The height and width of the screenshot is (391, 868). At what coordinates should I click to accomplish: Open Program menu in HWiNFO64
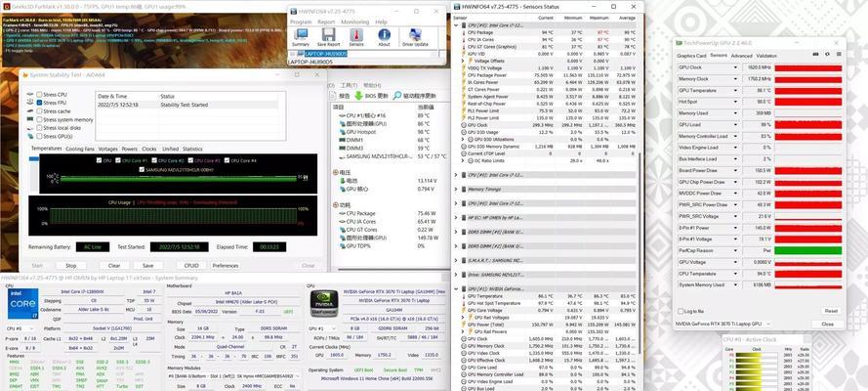301,22
